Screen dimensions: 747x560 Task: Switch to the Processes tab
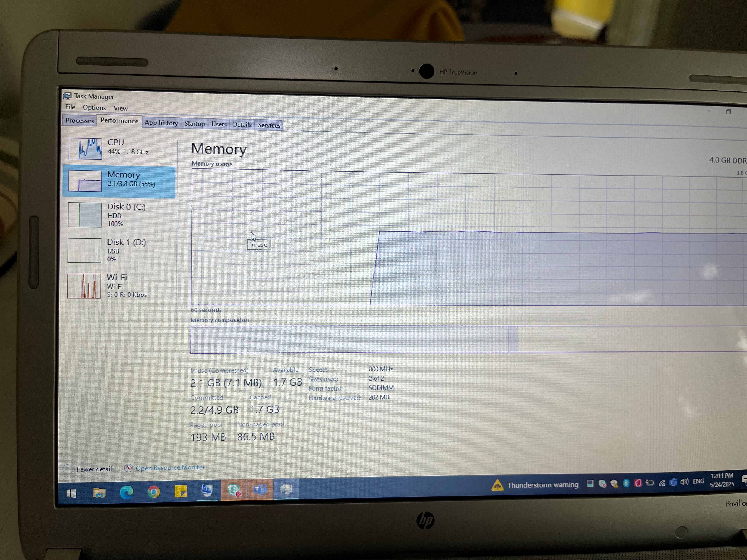tap(79, 121)
